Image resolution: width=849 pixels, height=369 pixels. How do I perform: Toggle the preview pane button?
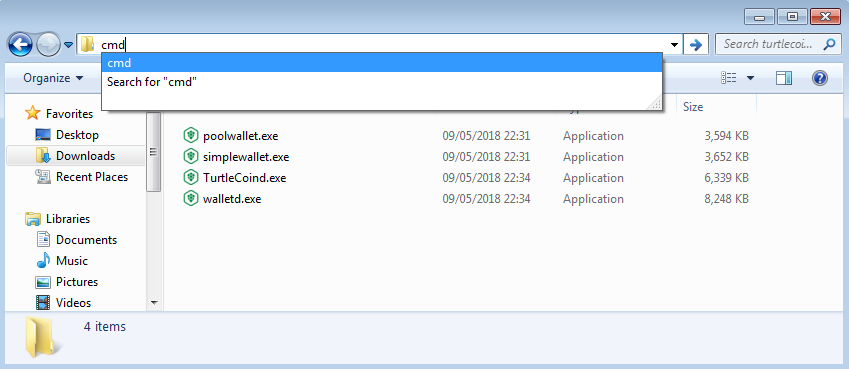(783, 79)
